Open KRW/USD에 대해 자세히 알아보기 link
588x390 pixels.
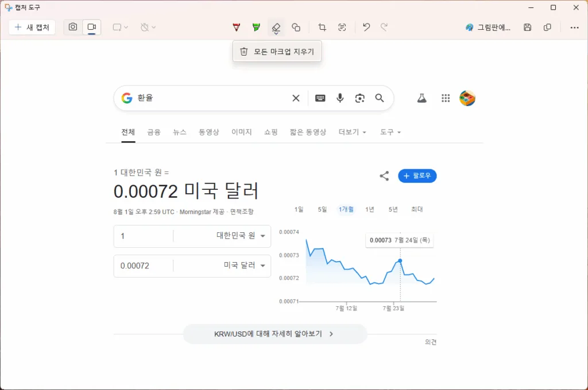pos(275,334)
